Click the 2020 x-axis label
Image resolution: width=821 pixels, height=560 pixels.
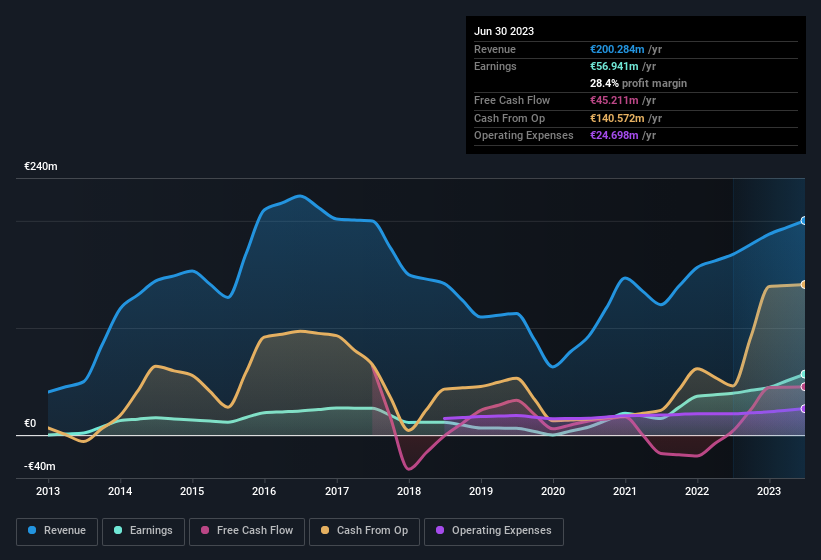pyautogui.click(x=553, y=491)
